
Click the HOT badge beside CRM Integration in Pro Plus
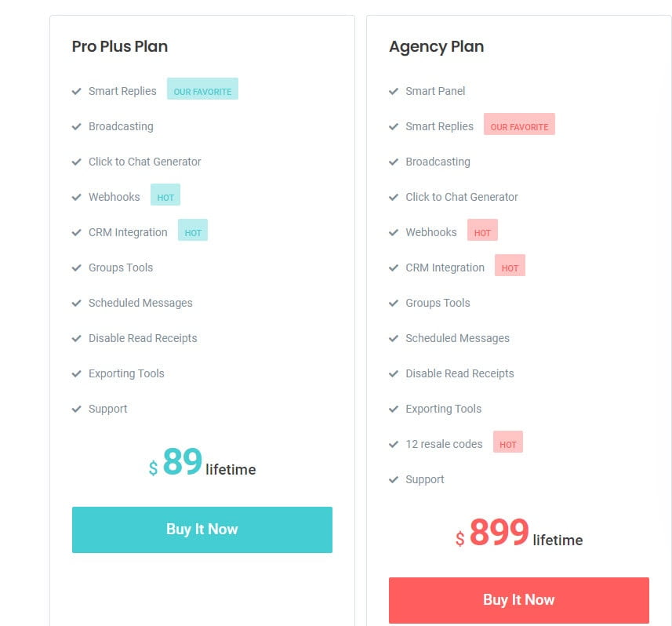tap(193, 231)
